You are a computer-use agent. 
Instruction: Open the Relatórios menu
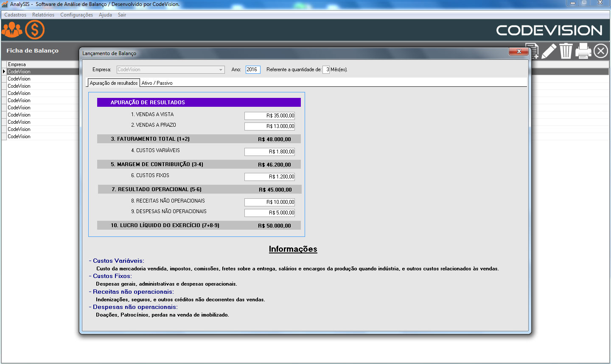(43, 15)
